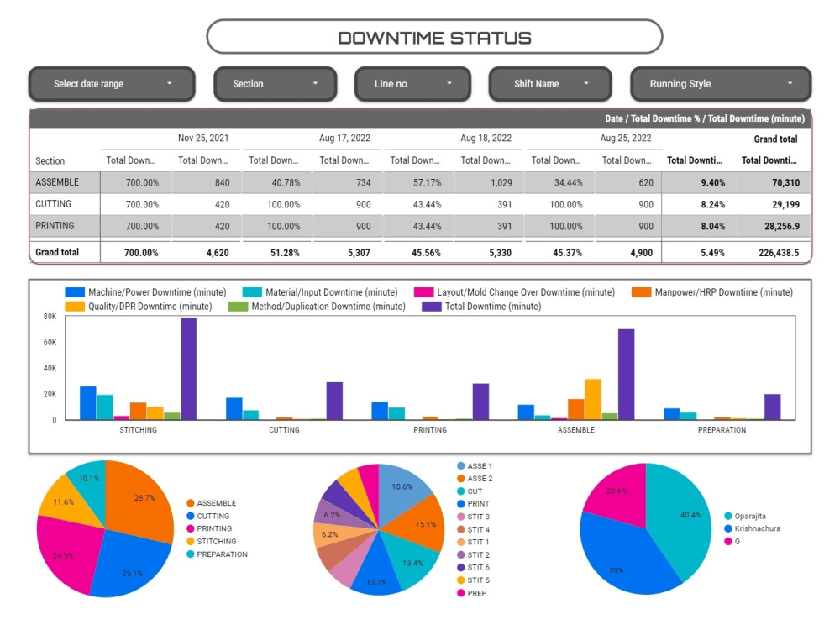The image size is (840, 630).
Task: Expand the Running Style dropdown
Action: tap(721, 83)
